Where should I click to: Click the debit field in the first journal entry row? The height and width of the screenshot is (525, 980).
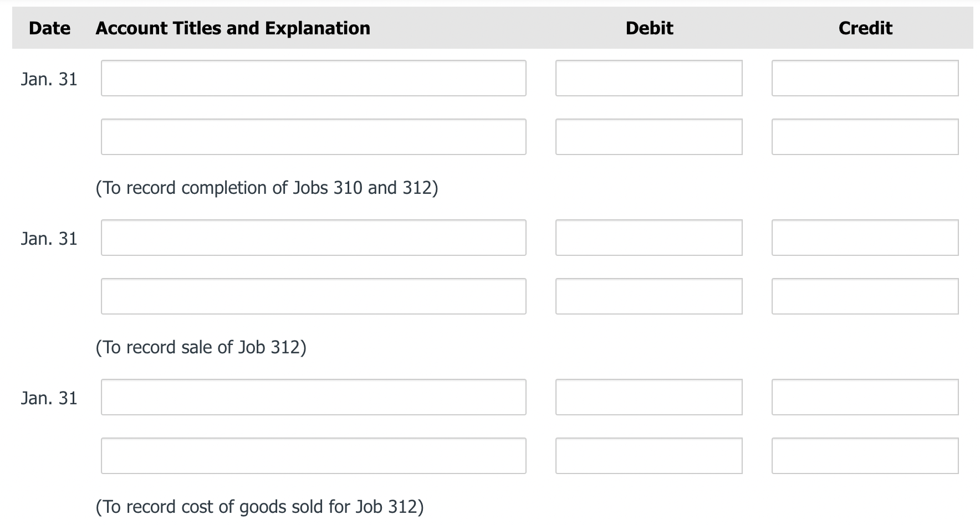pyautogui.click(x=649, y=78)
